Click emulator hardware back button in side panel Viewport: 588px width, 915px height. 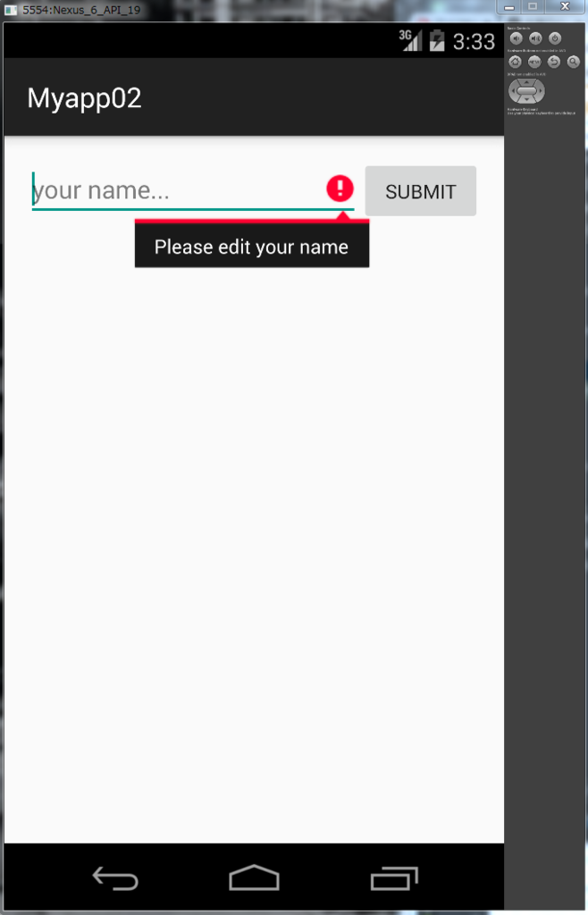[x=553, y=62]
